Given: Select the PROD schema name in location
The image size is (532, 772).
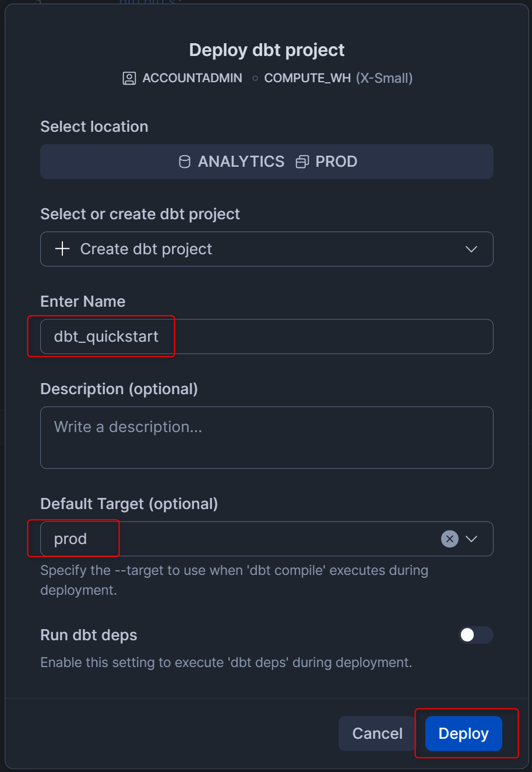Looking at the screenshot, I should click(x=336, y=162).
